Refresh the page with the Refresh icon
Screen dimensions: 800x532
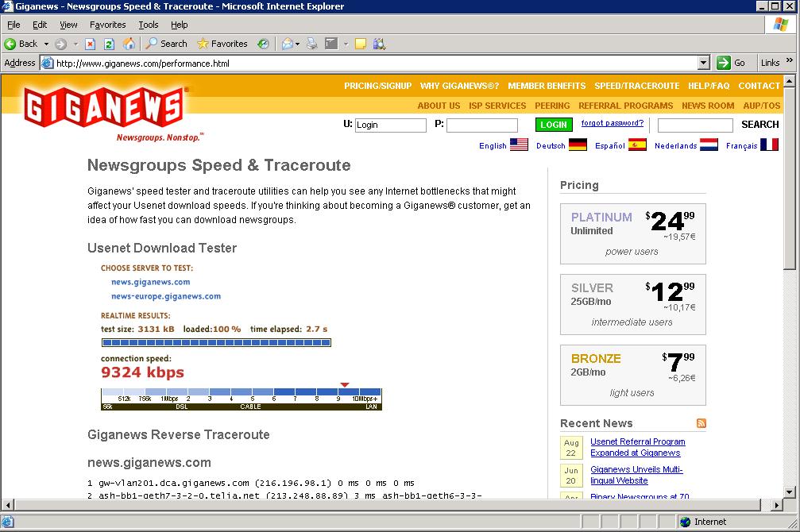point(110,44)
